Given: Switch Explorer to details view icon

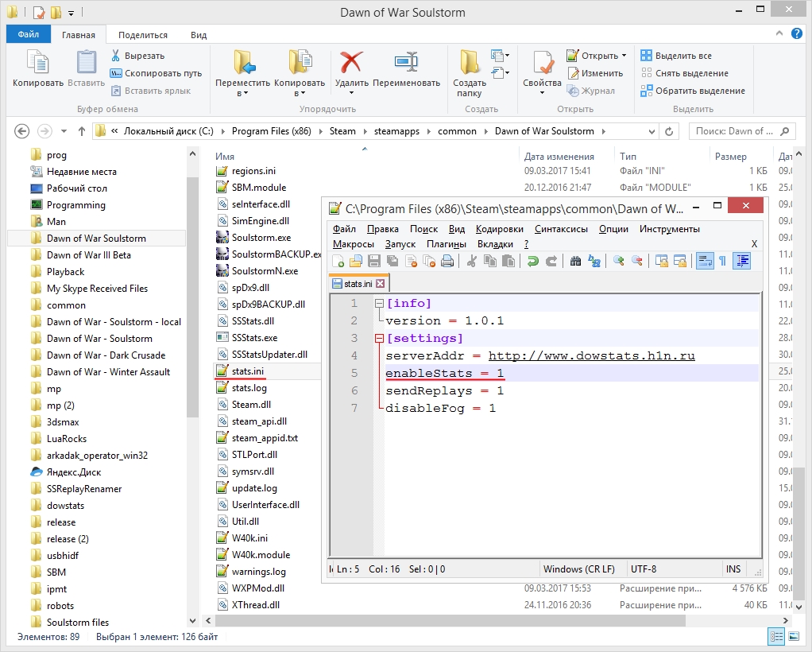Looking at the screenshot, I should 776,637.
